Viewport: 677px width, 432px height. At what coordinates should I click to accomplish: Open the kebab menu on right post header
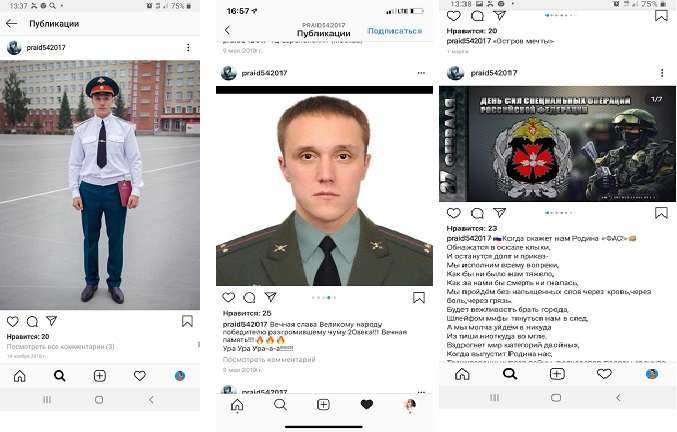click(662, 73)
